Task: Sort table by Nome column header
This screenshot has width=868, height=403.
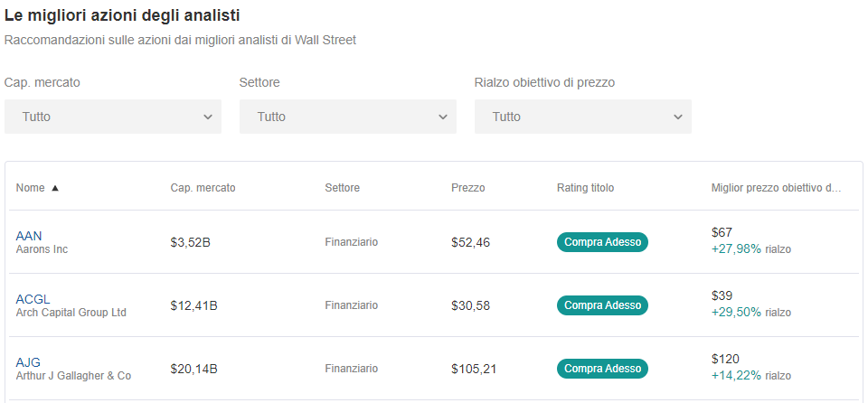Action: [x=30, y=188]
